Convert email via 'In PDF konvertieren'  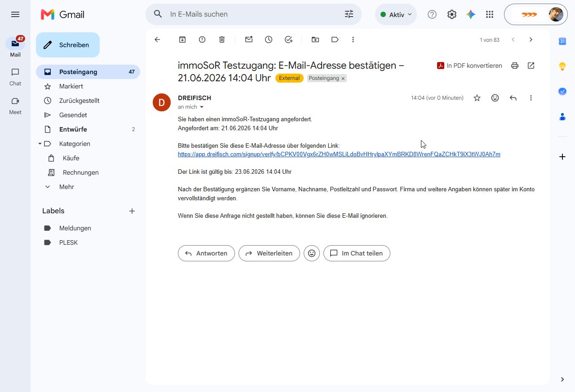pos(469,66)
